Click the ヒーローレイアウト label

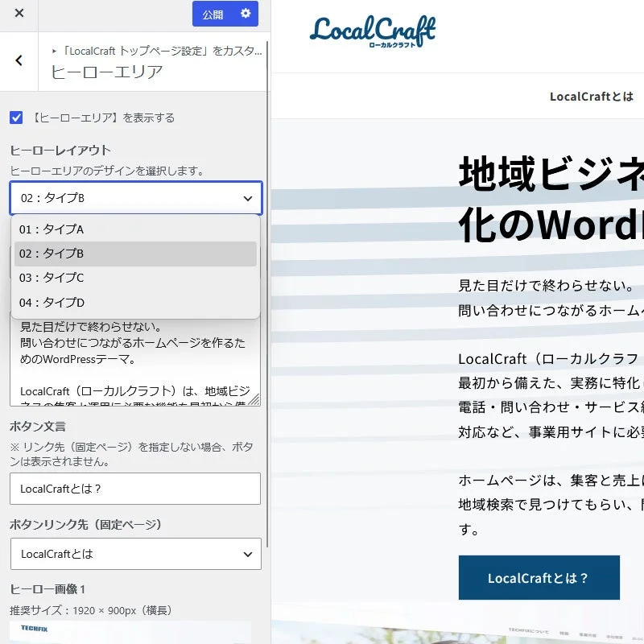60,151
